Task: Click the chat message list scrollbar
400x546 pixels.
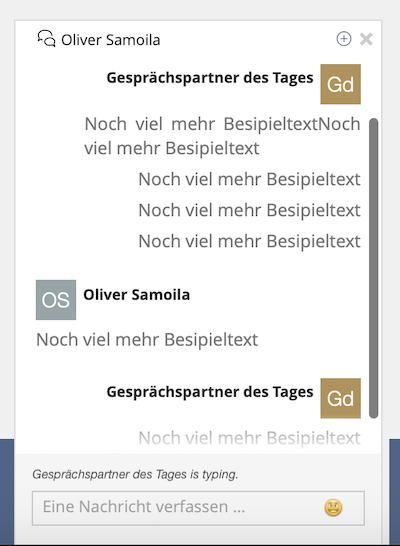Action: 374,268
